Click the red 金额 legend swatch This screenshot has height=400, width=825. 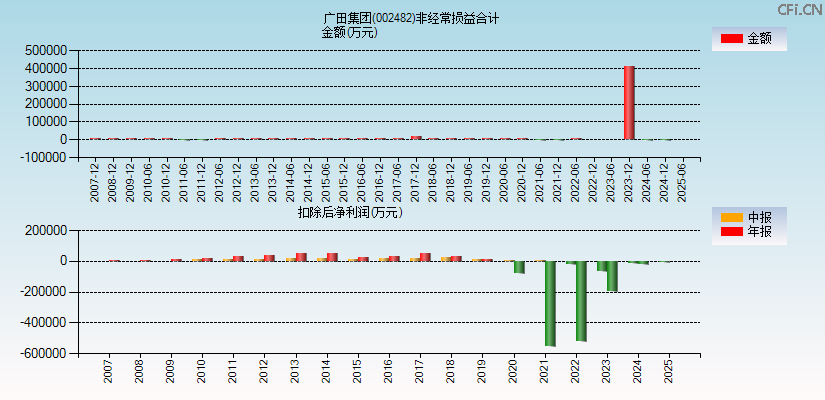coord(731,38)
